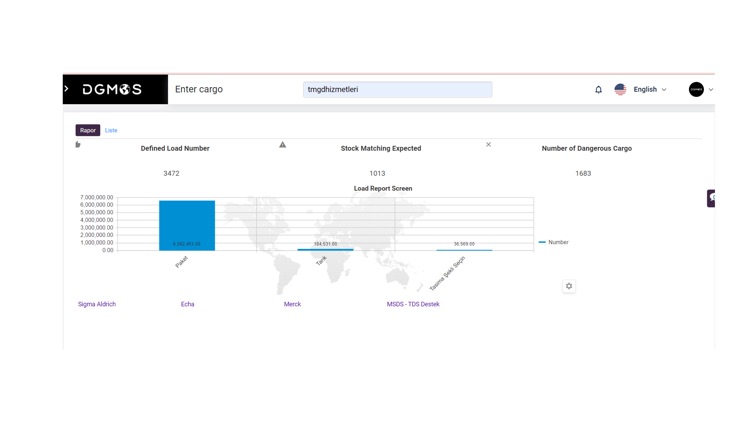This screenshot has height=422, width=750.
Task: Click the X icon beside Stock Matching Expected
Action: pyautogui.click(x=488, y=144)
